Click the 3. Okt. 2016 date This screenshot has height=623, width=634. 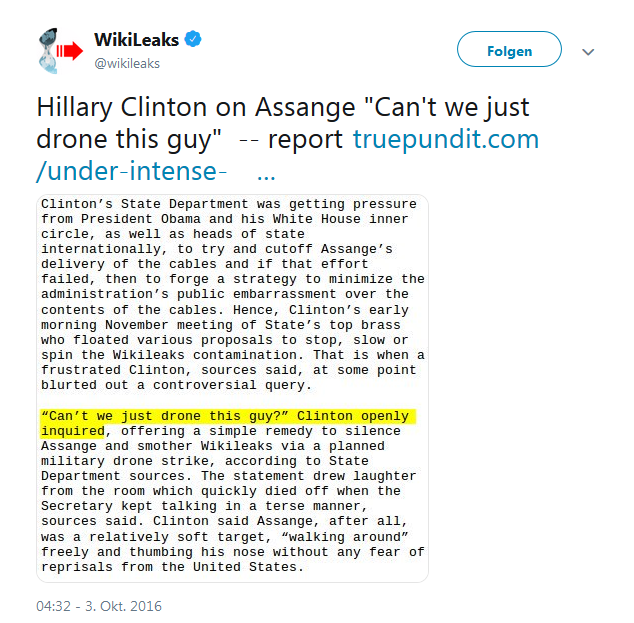123,606
